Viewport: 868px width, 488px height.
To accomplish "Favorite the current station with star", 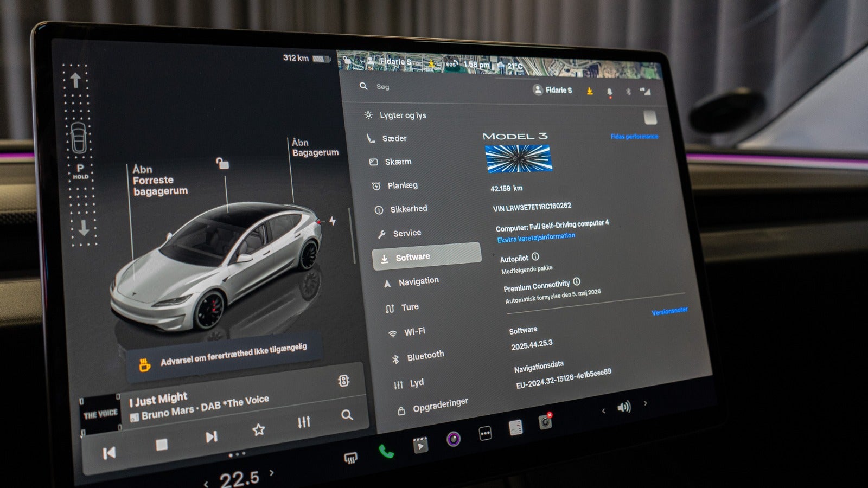I will [258, 429].
